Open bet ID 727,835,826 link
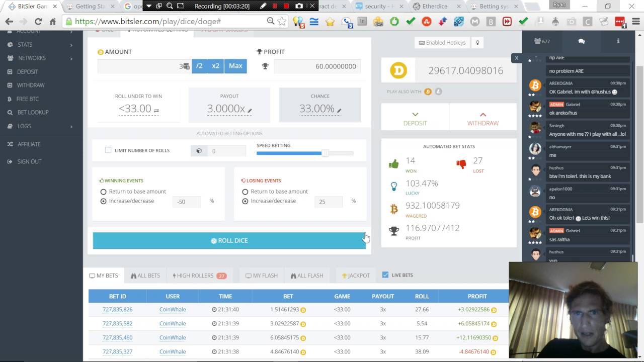 tap(118, 310)
